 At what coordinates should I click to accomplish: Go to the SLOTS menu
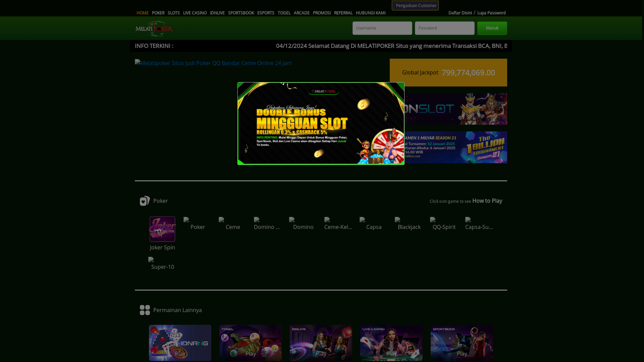173,13
